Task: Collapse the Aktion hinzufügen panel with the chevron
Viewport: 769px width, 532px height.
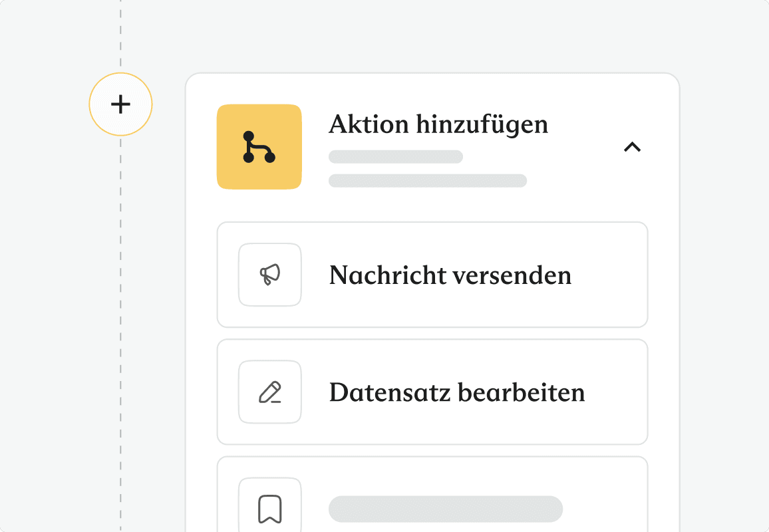Action: (632, 147)
